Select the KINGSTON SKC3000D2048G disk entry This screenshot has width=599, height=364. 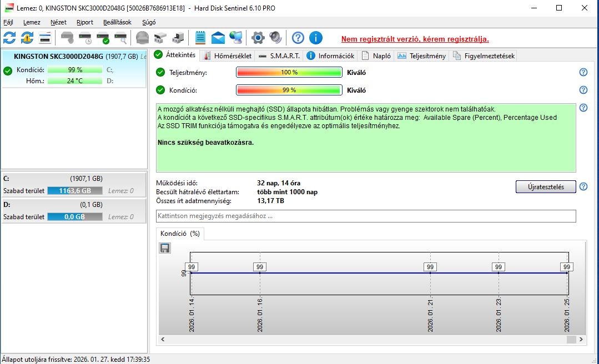pos(74,69)
